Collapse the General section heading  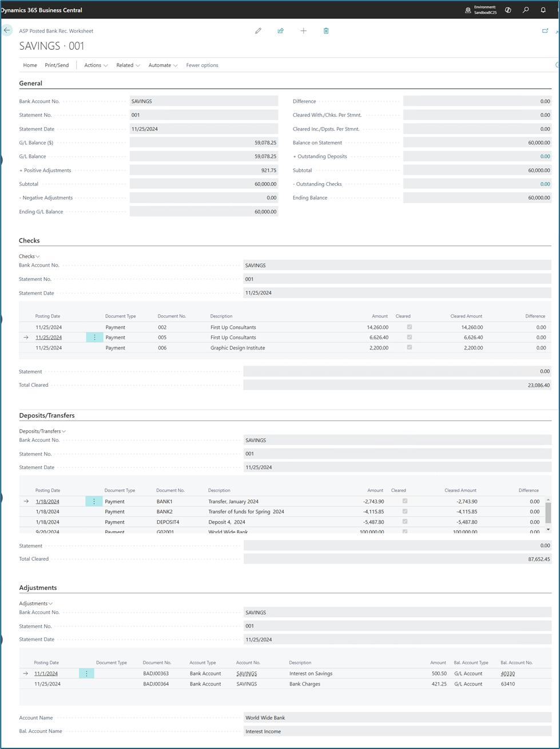coord(30,83)
